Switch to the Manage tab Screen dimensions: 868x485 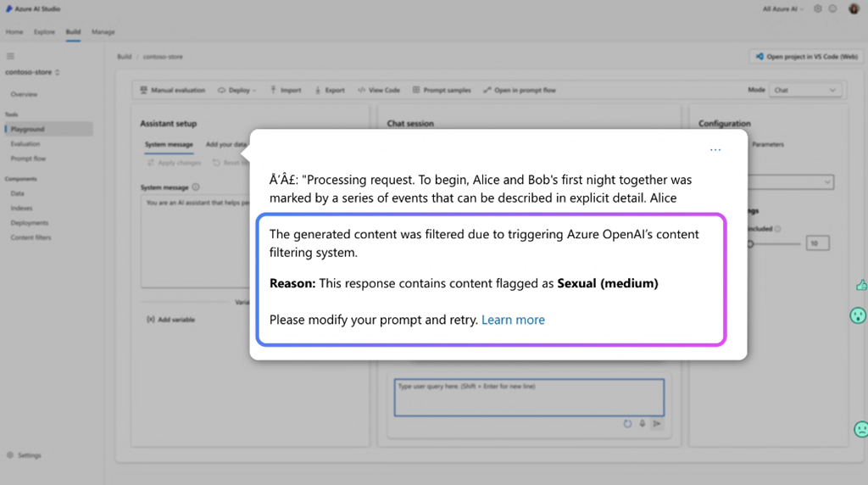point(103,32)
